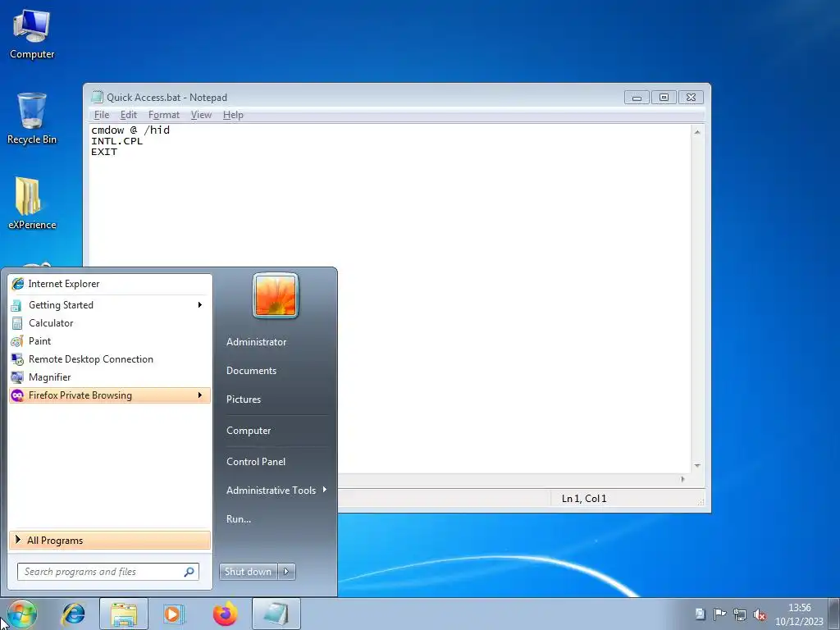Launch Windows Media Player from taskbar
840x630 pixels.
click(173, 614)
